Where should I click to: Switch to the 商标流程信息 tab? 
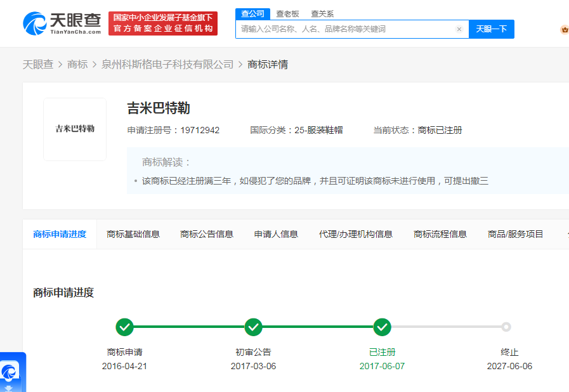[x=440, y=235]
